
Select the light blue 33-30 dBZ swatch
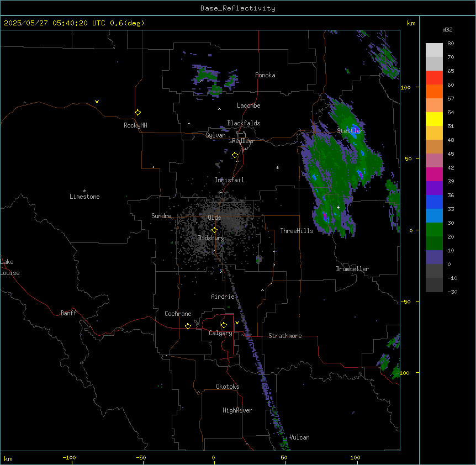434,216
